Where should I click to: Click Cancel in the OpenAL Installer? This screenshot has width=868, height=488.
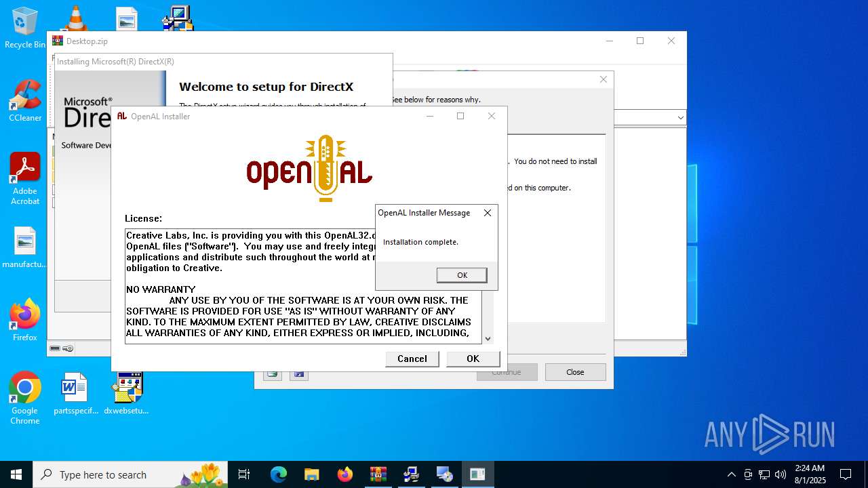[412, 359]
